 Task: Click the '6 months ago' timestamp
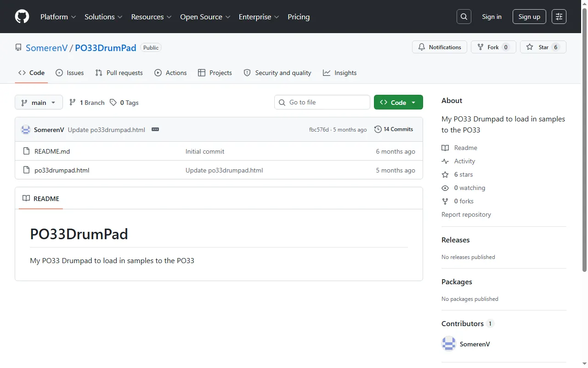396,151
